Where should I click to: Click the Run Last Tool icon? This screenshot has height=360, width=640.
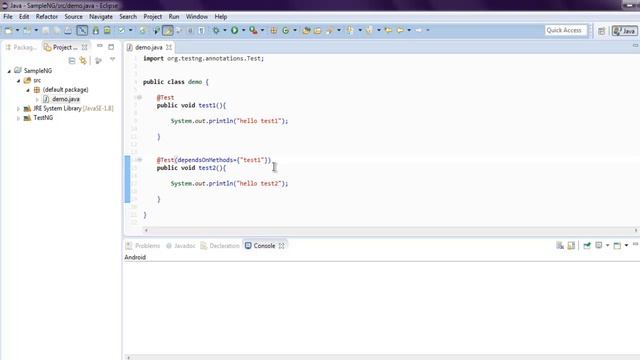[x=253, y=30]
